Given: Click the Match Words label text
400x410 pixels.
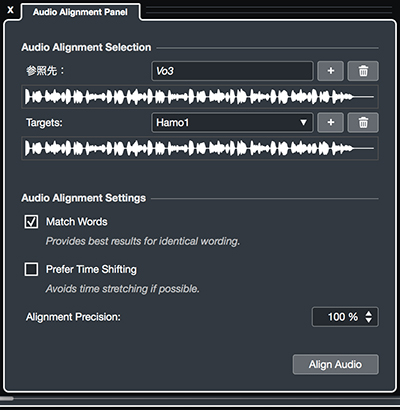Looking at the screenshot, I should [77, 222].
